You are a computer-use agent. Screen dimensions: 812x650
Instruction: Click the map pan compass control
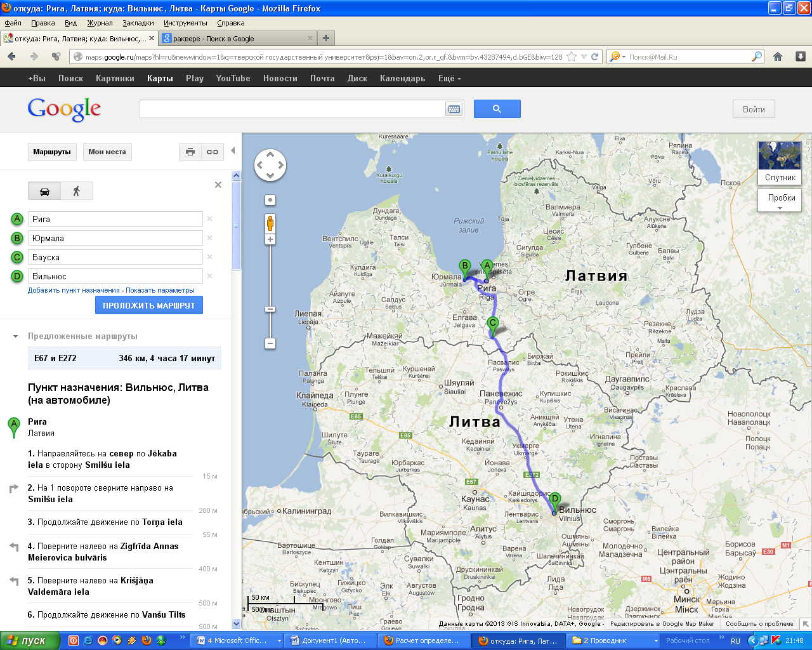point(270,165)
